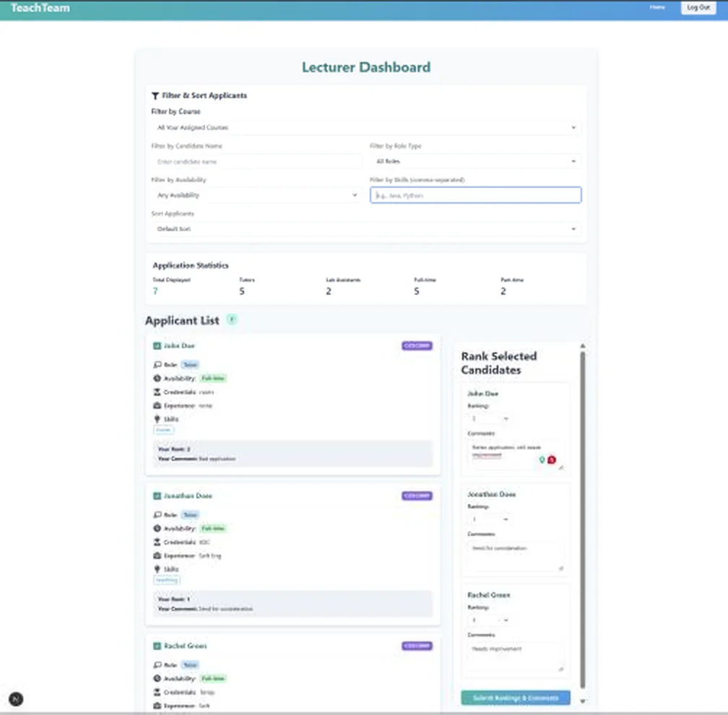Screen dimensions: 728x715
Task: Click the Skills lightbulb icon on Jonathan Doee's card
Action: coord(157,569)
